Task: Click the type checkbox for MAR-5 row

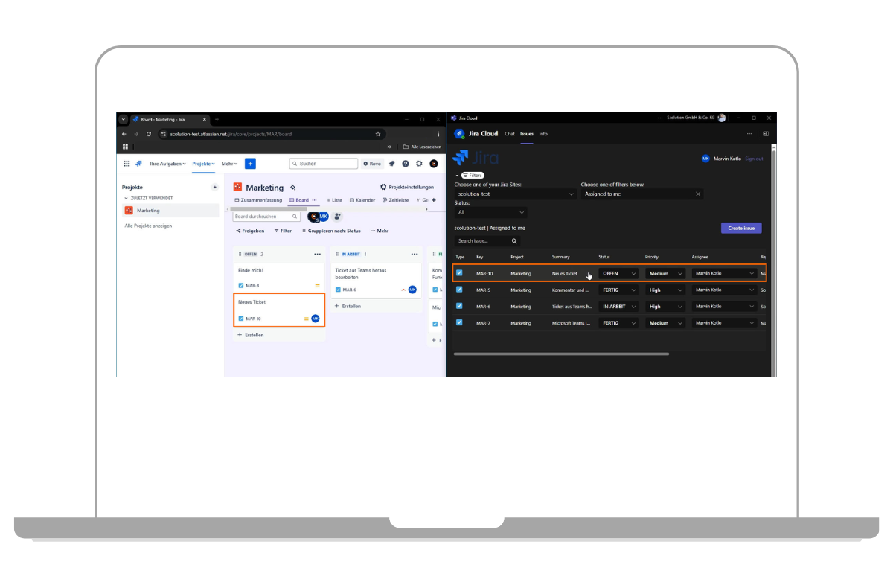Action: tap(459, 290)
